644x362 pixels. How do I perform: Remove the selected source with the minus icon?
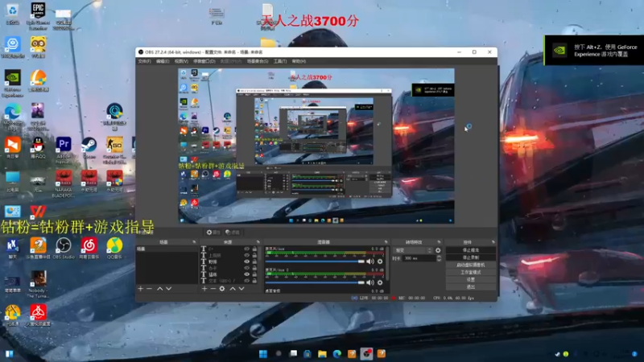click(x=213, y=289)
